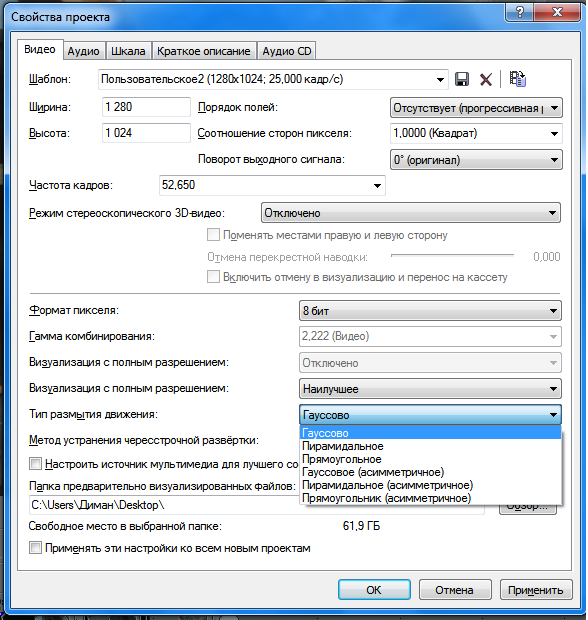Select the Аудио CD tab
588x620 pixels.
click(x=287, y=51)
